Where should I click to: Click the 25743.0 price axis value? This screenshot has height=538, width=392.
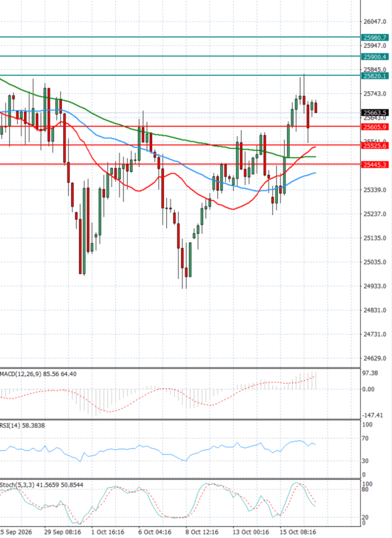(x=375, y=94)
